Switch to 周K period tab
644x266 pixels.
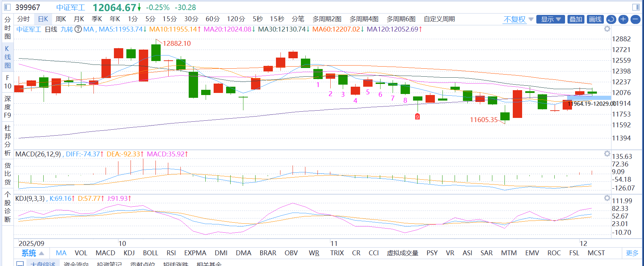click(61, 19)
